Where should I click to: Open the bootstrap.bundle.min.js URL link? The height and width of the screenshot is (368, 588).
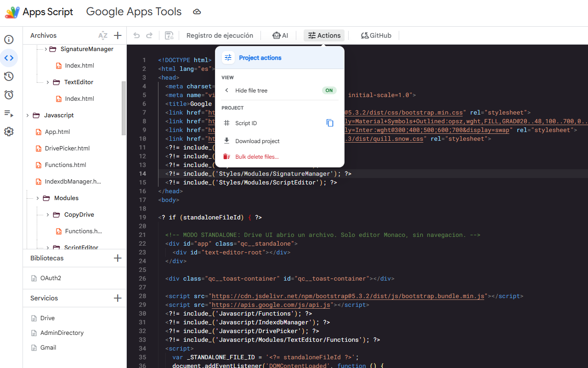pyautogui.click(x=348, y=296)
